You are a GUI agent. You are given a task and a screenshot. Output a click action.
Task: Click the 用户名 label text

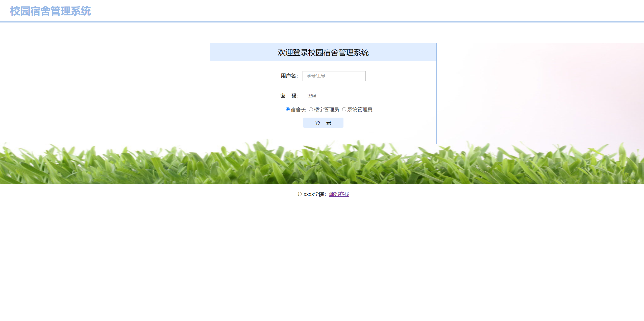coord(289,76)
